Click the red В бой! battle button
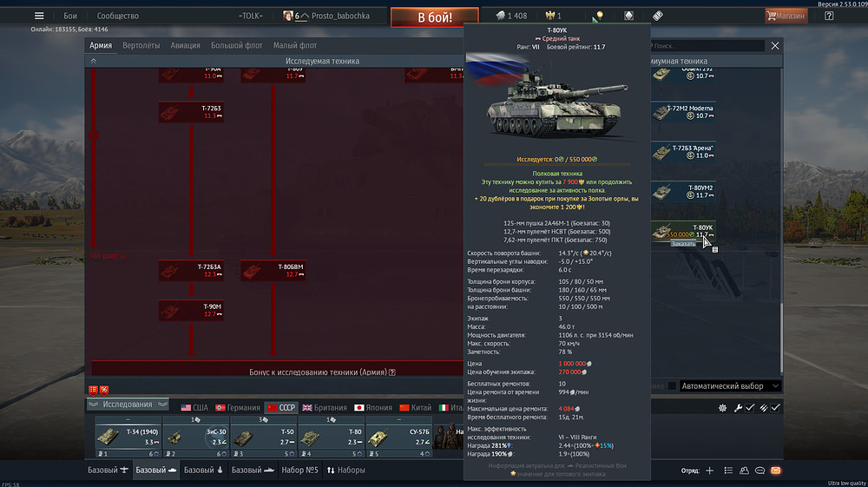The image size is (868, 487). pos(434,17)
